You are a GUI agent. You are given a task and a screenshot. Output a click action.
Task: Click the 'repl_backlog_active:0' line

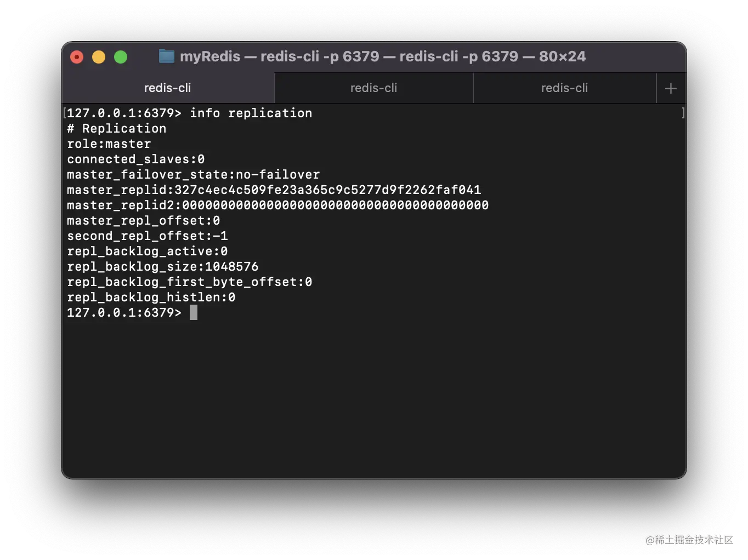point(147,251)
